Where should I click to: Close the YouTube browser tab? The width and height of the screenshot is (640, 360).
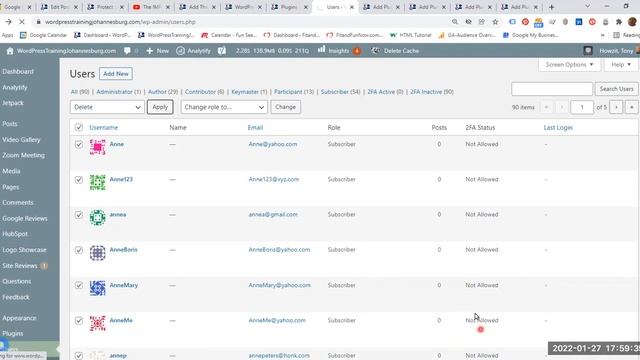tap(168, 7)
